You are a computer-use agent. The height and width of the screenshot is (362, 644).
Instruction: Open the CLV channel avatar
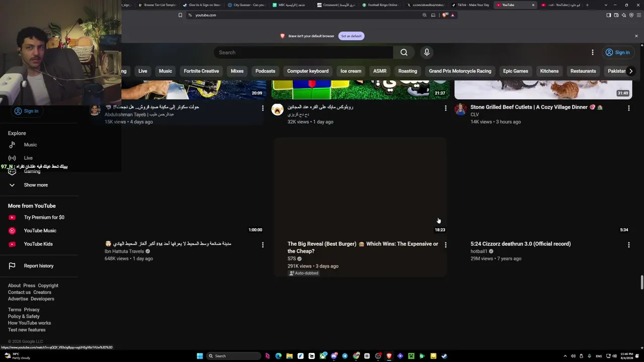(x=460, y=110)
